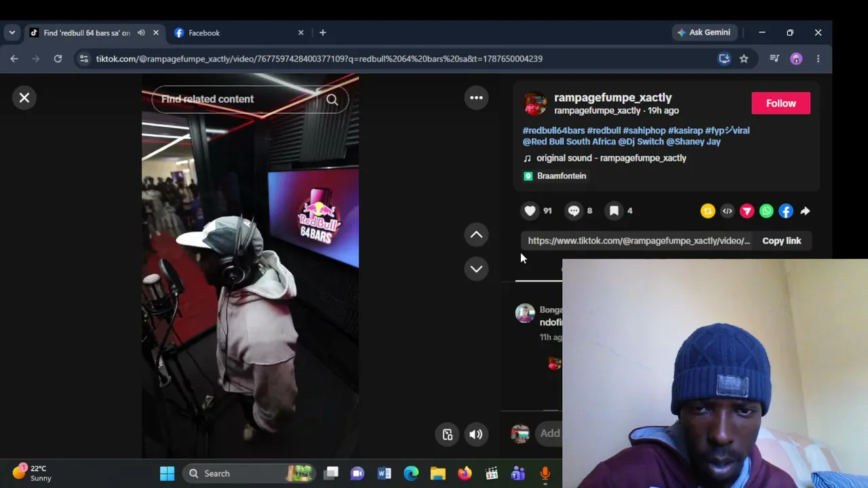Open the Chrome three-dot menu
The width and height of the screenshot is (868, 488).
(818, 59)
